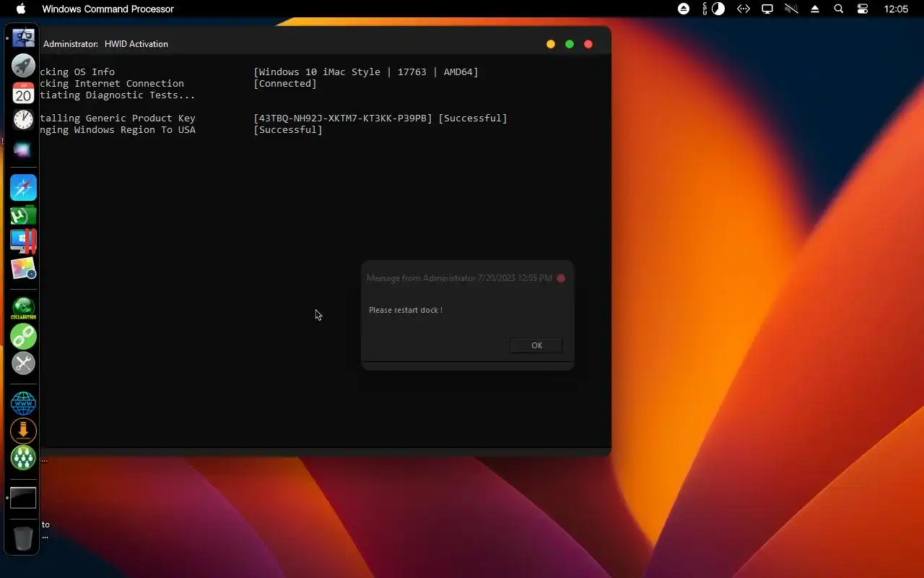924x578 pixels.
Task: Open the display monitor menu bar icon
Action: click(767, 9)
